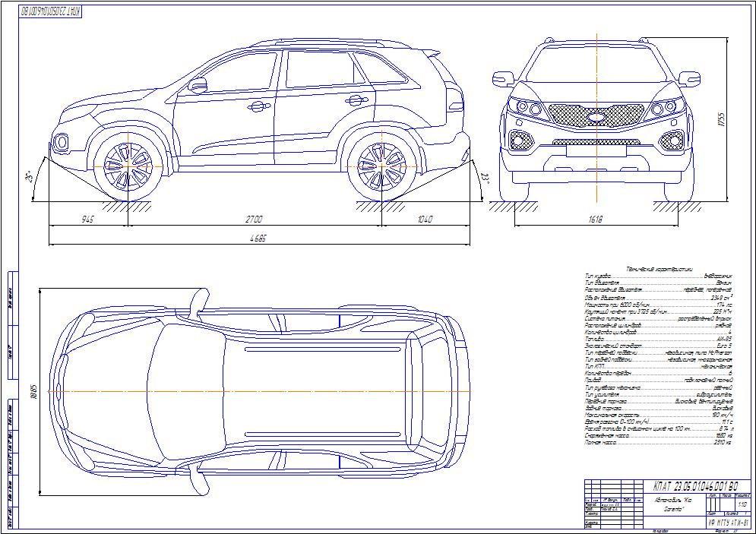Screen dimensions: 756x534
Task: Select the Технические характеристики heading
Action: point(659,269)
